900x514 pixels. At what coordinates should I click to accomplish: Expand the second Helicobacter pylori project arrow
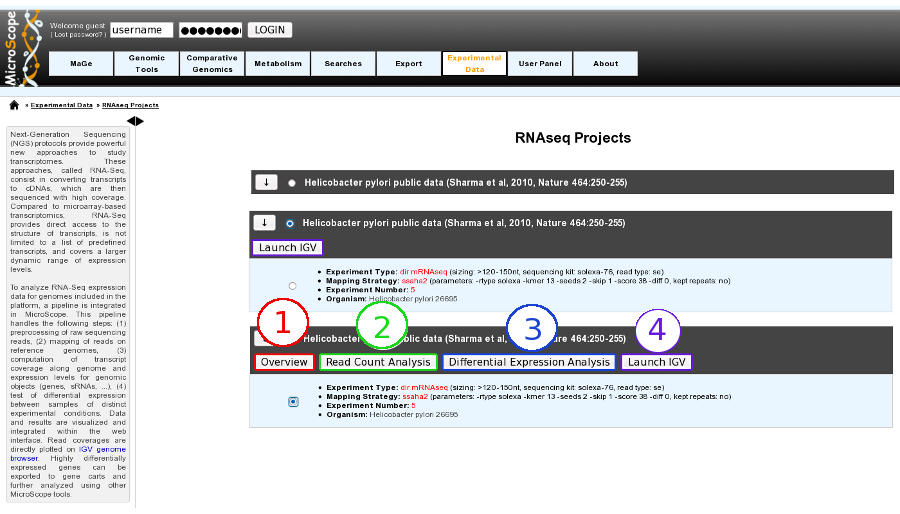[x=265, y=223]
